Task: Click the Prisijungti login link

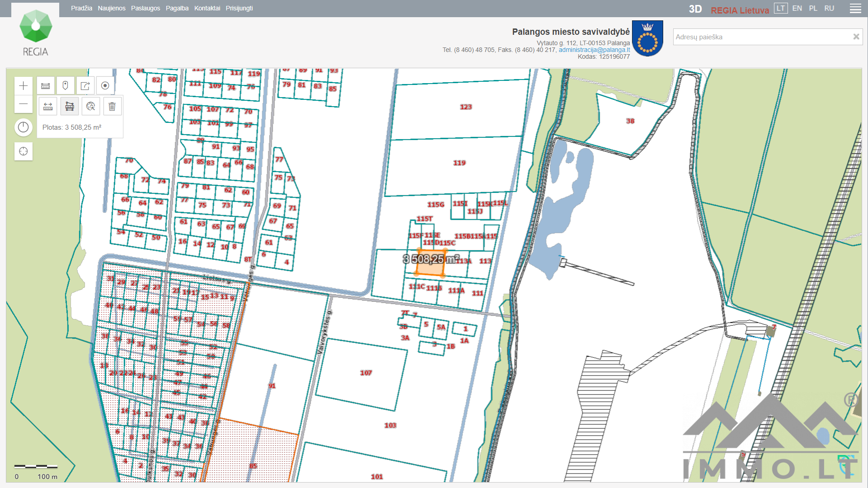Action: point(239,9)
